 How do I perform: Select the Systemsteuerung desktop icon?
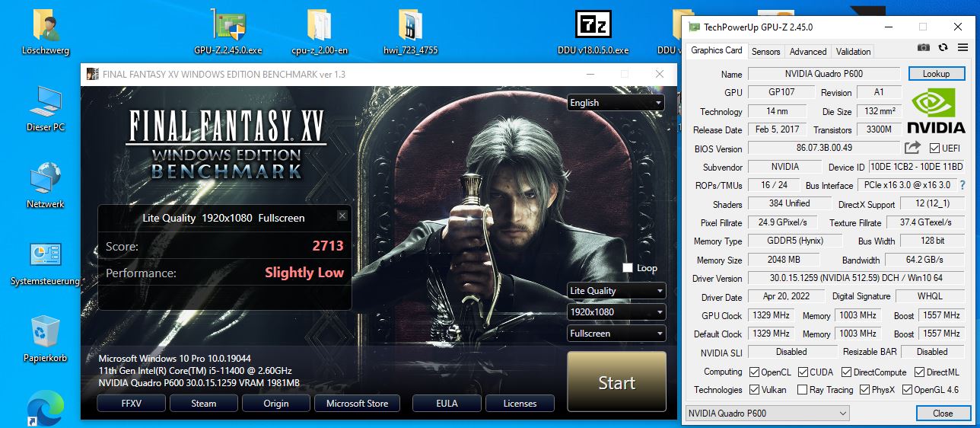(46, 264)
